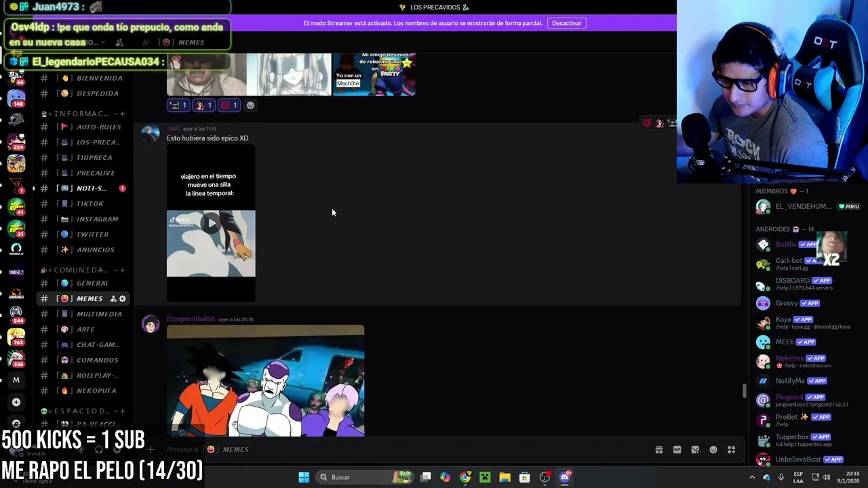
Task: Click create invite icon on MEMES channel
Action: coord(113,299)
